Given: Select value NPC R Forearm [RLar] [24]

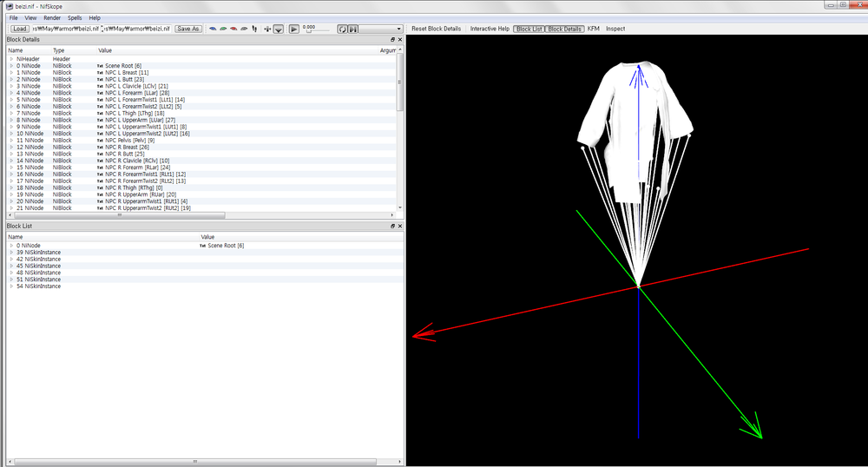Looking at the screenshot, I should pyautogui.click(x=137, y=168).
